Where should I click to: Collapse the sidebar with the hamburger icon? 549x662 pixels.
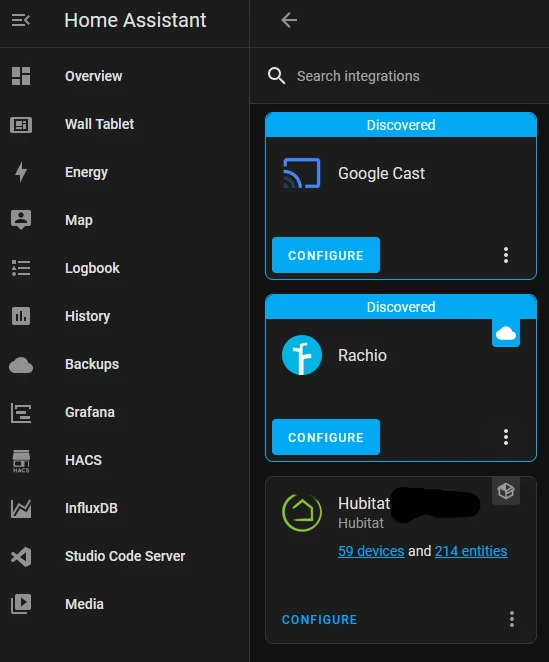coord(21,20)
